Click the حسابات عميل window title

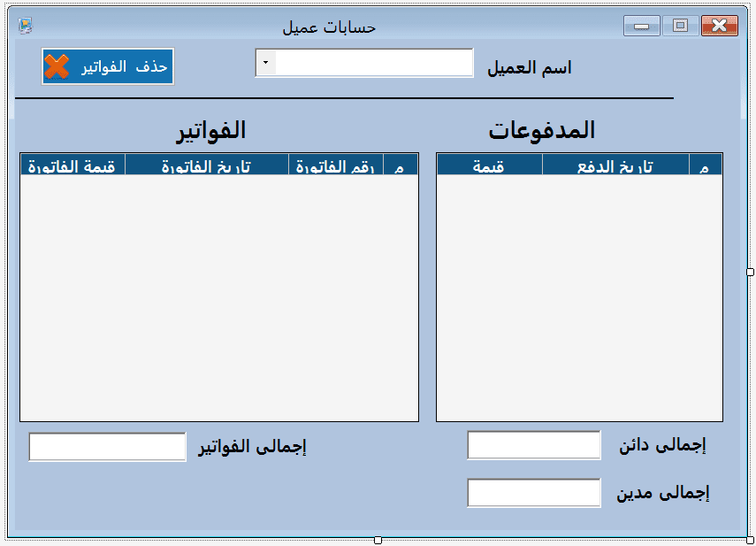329,27
